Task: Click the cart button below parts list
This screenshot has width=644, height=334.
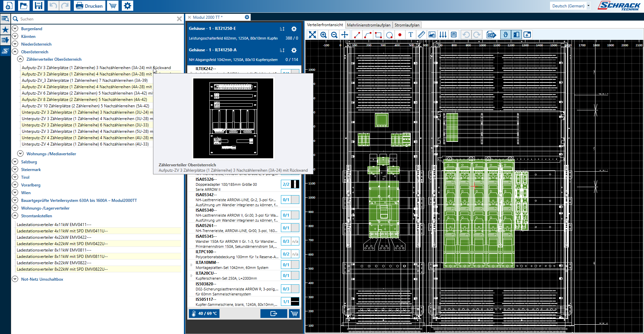Action: 294,314
